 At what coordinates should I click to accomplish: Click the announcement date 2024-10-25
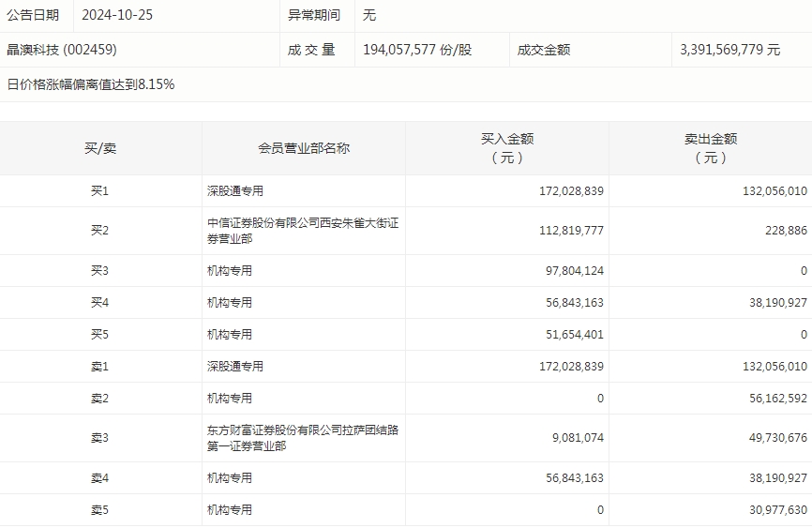(117, 15)
